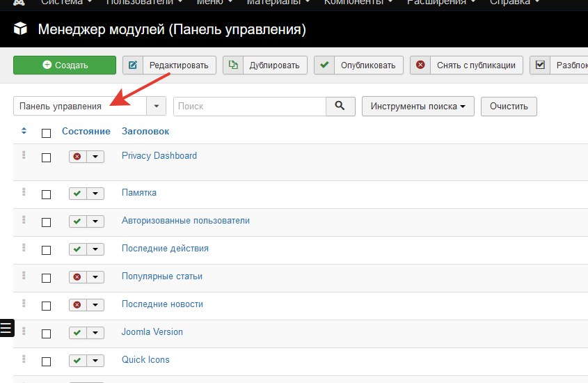Open the Последние новости module
The width and height of the screenshot is (588, 383).
pos(162,304)
